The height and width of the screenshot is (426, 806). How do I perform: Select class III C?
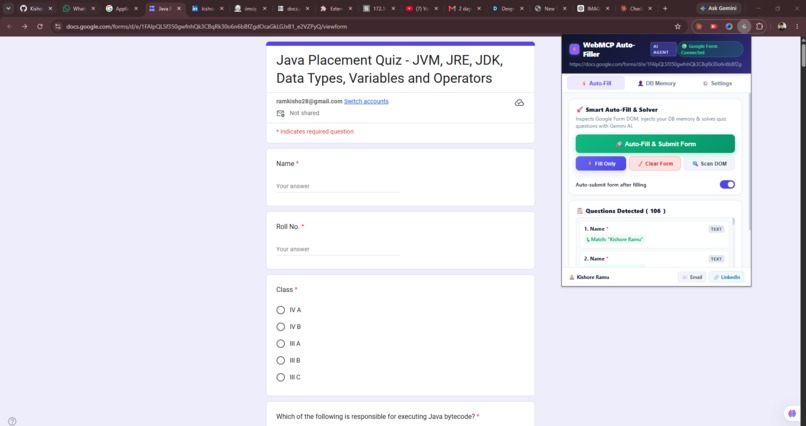pos(281,377)
